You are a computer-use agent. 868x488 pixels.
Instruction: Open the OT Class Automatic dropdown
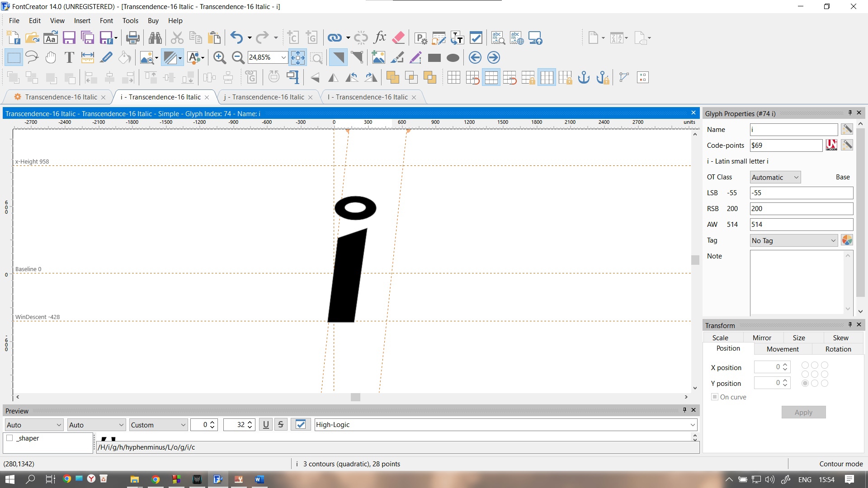click(x=775, y=177)
